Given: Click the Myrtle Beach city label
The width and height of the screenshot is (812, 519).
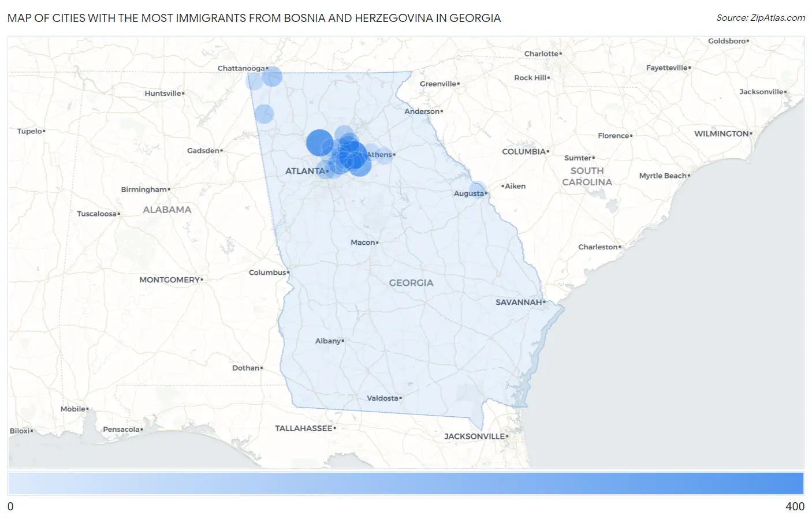Looking at the screenshot, I should click(663, 176).
